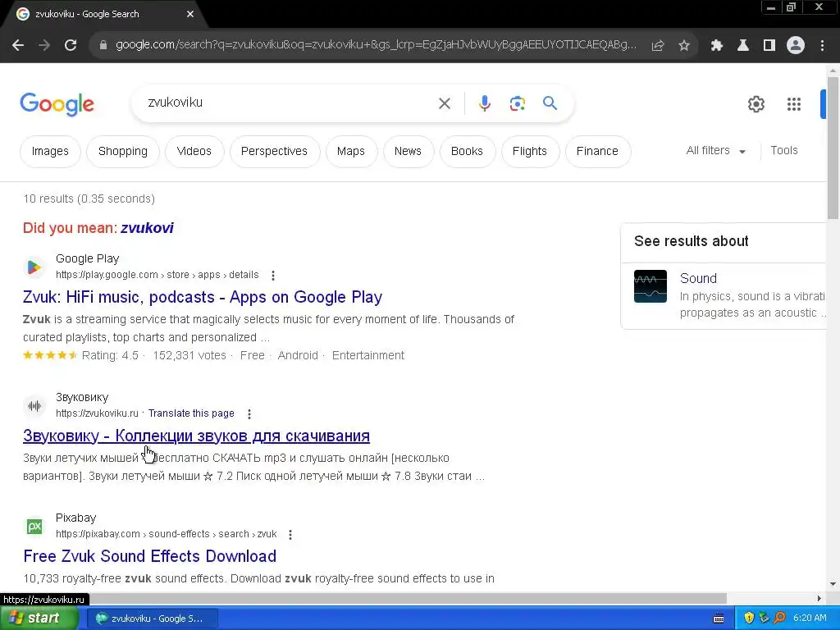The height and width of the screenshot is (630, 840).
Task: Open the Extensions puzzle icon
Action: click(716, 46)
